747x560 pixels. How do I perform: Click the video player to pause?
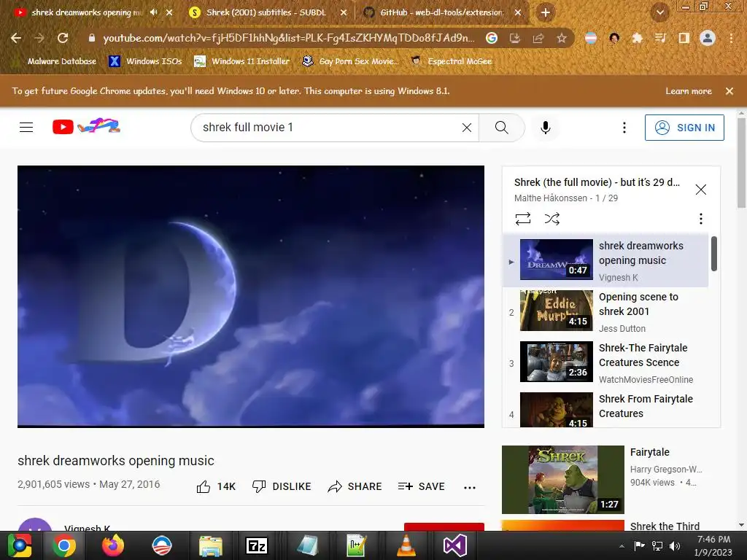coord(251,296)
